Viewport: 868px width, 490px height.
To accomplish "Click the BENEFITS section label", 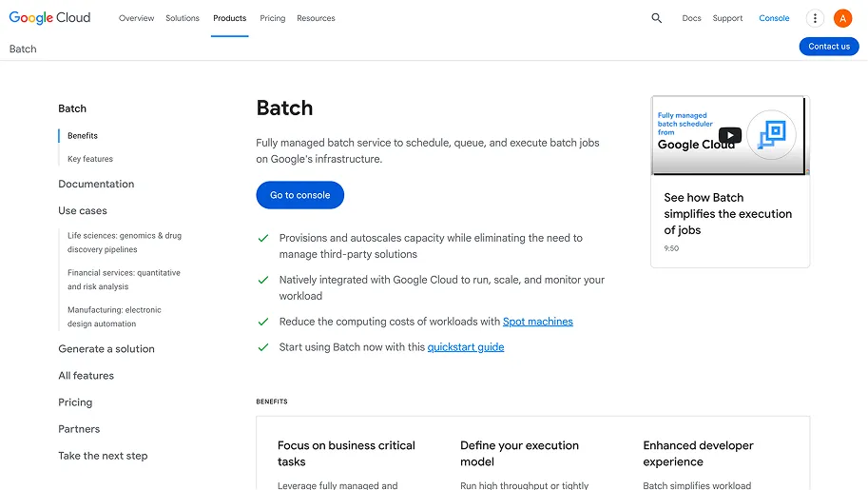I will tap(272, 402).
